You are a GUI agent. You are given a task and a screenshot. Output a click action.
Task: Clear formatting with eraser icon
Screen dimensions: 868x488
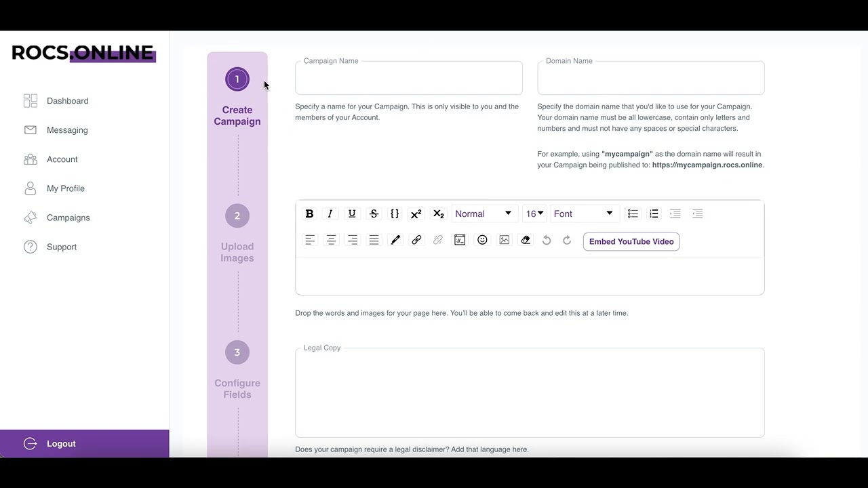(526, 240)
